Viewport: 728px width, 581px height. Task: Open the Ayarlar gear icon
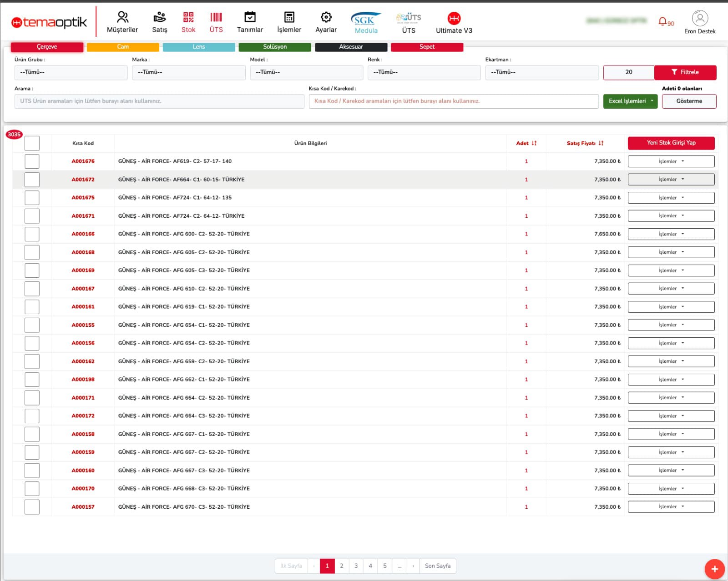tap(326, 17)
